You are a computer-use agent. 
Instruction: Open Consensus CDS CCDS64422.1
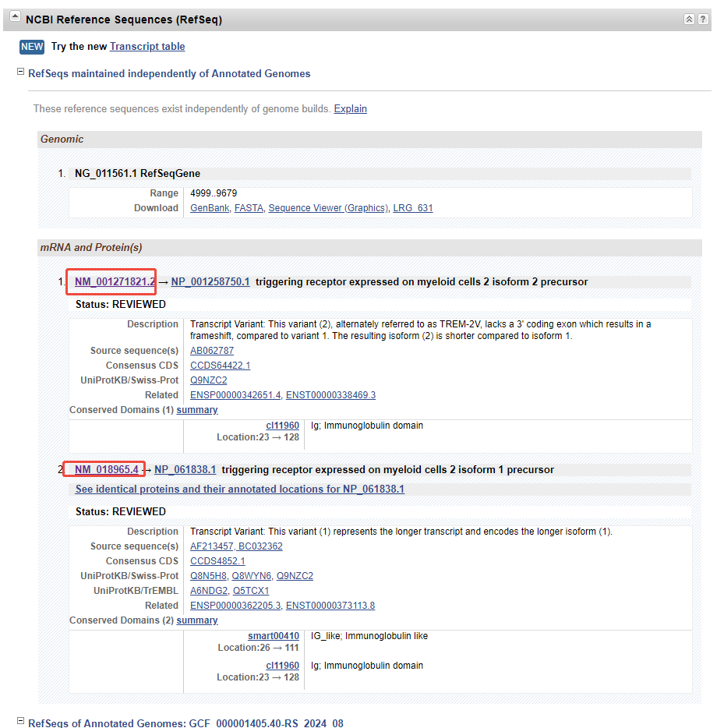coord(220,366)
